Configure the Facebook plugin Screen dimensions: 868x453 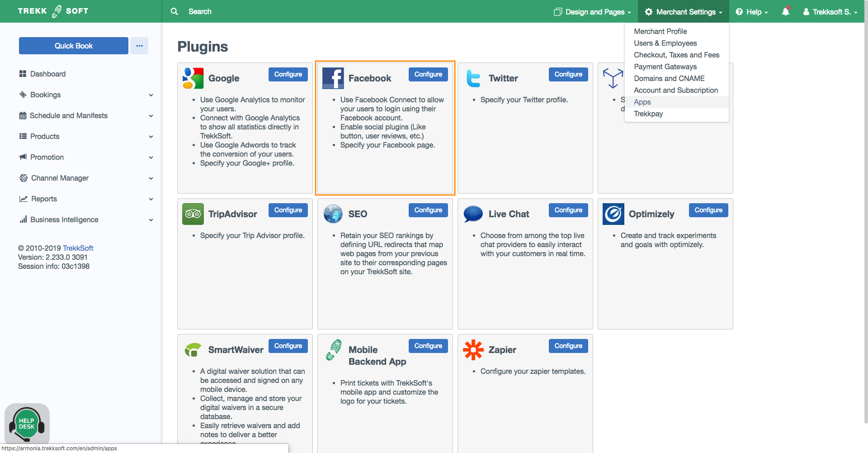tap(428, 74)
